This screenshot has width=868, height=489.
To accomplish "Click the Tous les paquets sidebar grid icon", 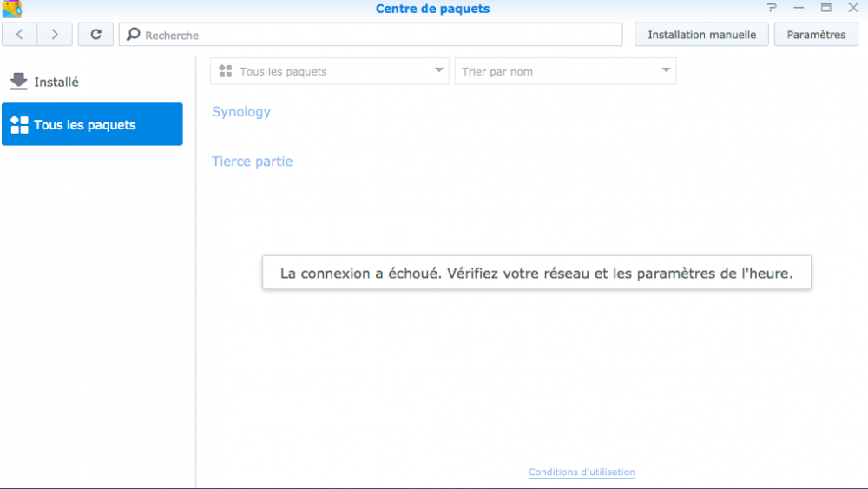I will coord(19,124).
